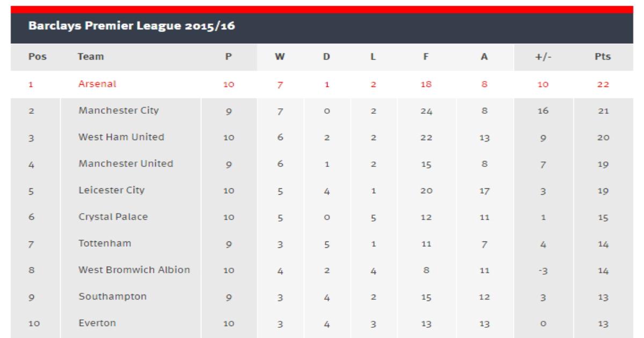
Task: Open the Manchester City team link
Action: tap(119, 111)
